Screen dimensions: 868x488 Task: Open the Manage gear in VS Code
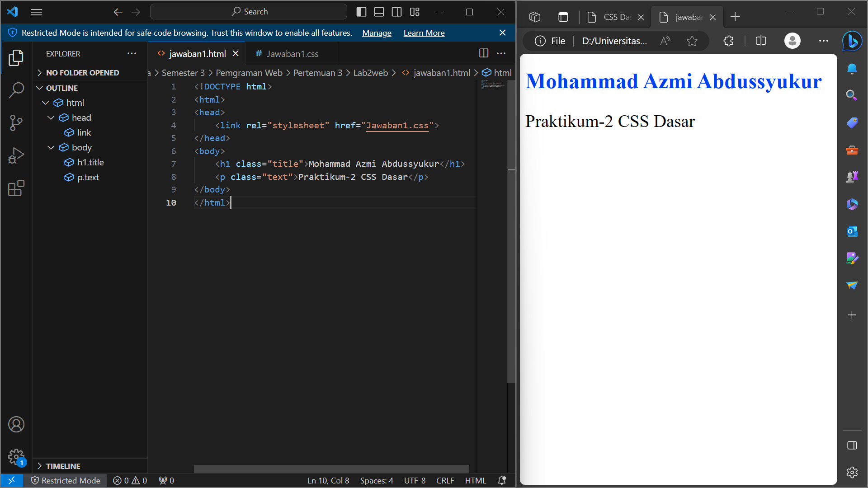pos(16,457)
